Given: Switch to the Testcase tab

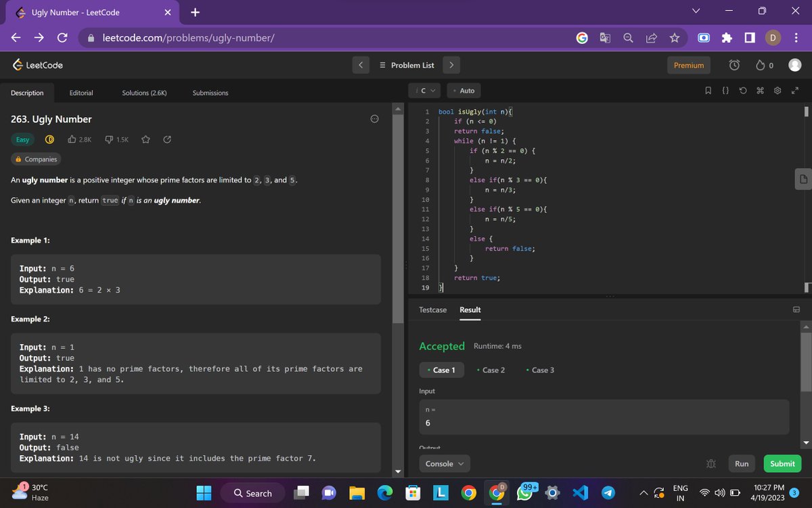Looking at the screenshot, I should [433, 310].
